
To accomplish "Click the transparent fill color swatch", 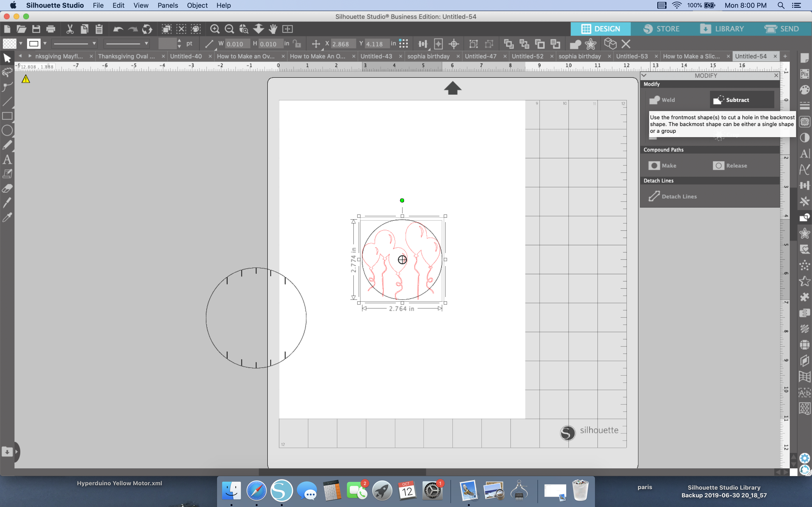I will coord(9,44).
